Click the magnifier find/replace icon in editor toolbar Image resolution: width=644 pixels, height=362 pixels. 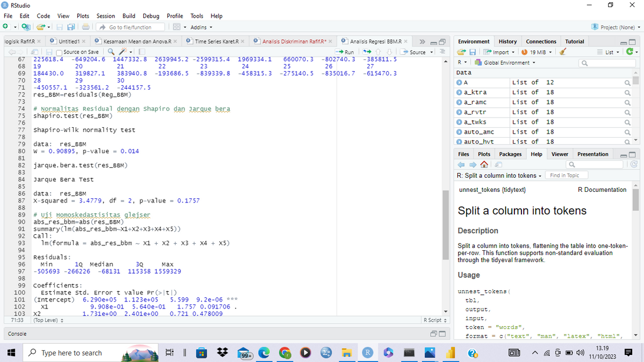111,52
